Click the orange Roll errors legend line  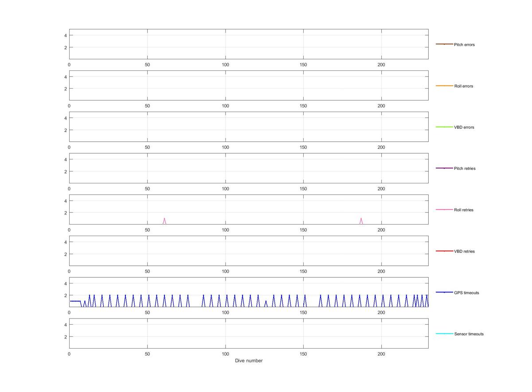[x=444, y=85]
